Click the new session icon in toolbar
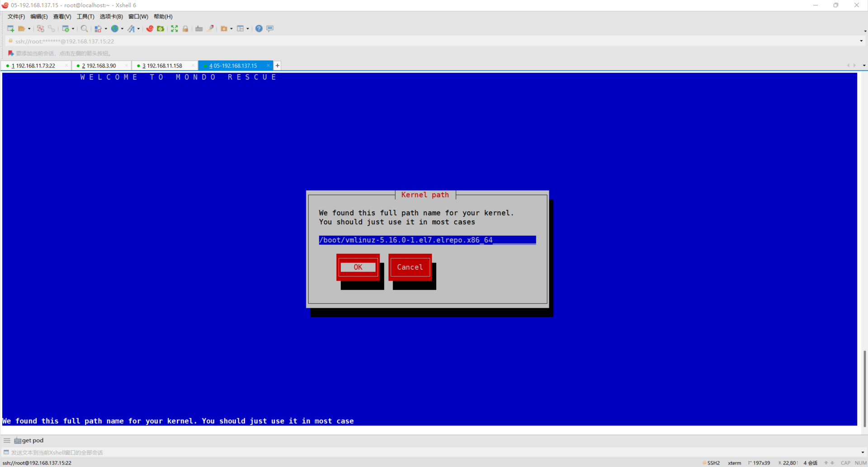This screenshot has width=868, height=467. [x=10, y=29]
